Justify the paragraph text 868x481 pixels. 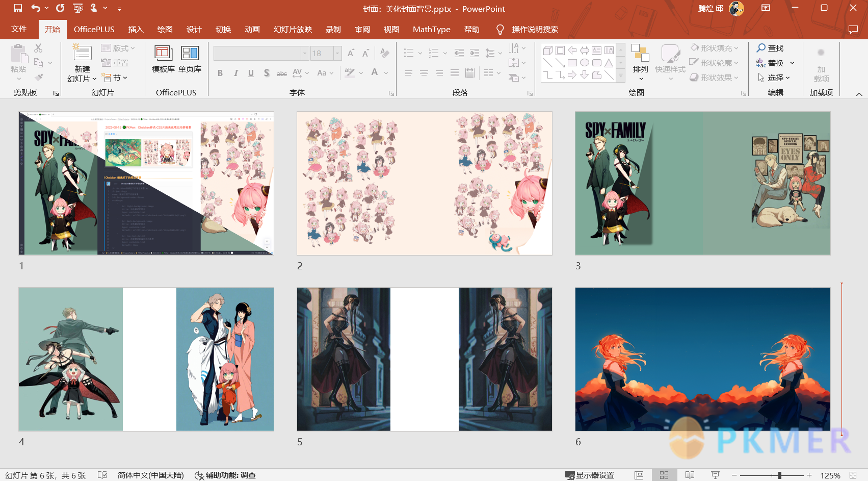454,73
